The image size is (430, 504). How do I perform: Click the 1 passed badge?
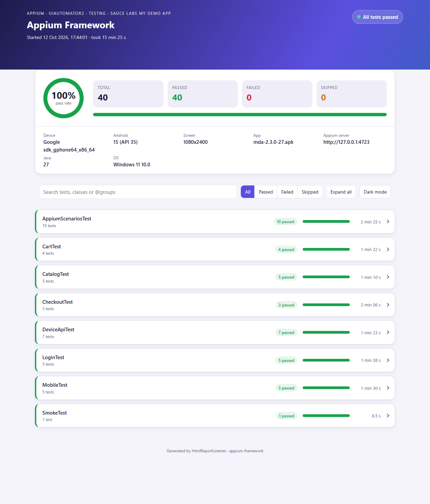pyautogui.click(x=287, y=416)
